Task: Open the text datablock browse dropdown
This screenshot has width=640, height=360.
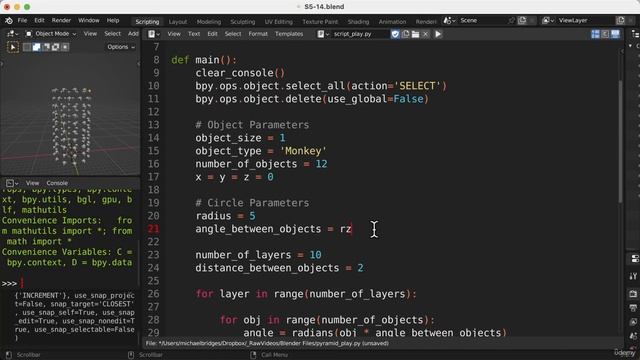Action: click(x=323, y=34)
